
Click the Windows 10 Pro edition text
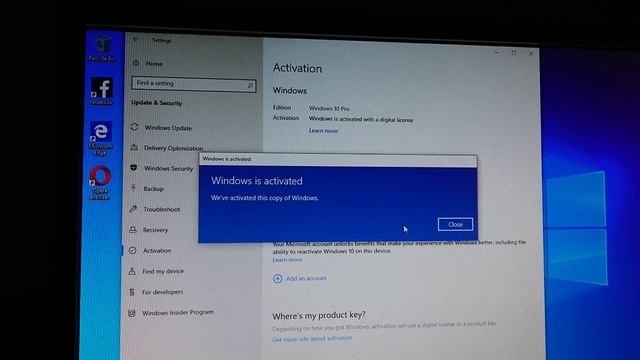pyautogui.click(x=329, y=109)
